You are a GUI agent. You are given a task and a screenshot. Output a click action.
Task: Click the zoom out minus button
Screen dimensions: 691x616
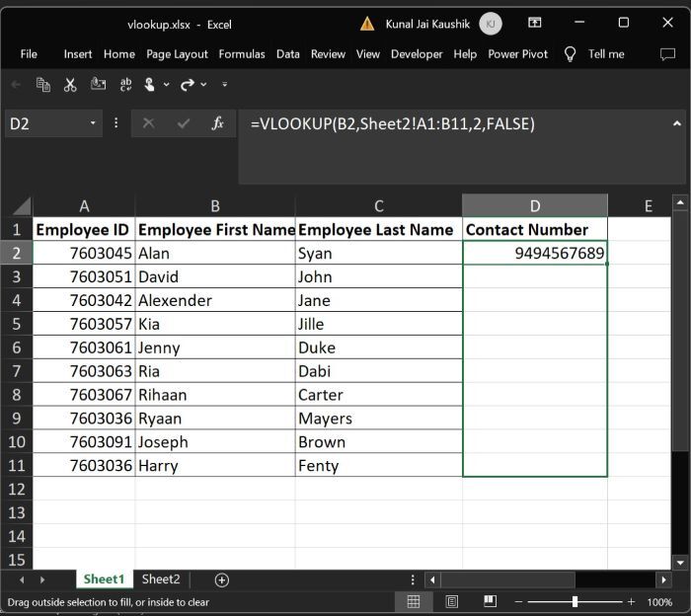click(518, 601)
